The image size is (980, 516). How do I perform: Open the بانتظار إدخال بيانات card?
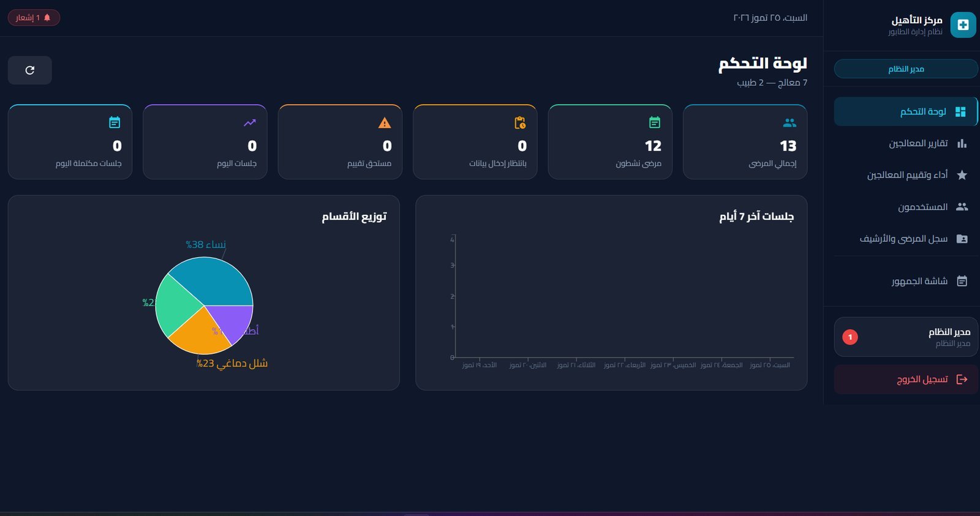[475, 142]
